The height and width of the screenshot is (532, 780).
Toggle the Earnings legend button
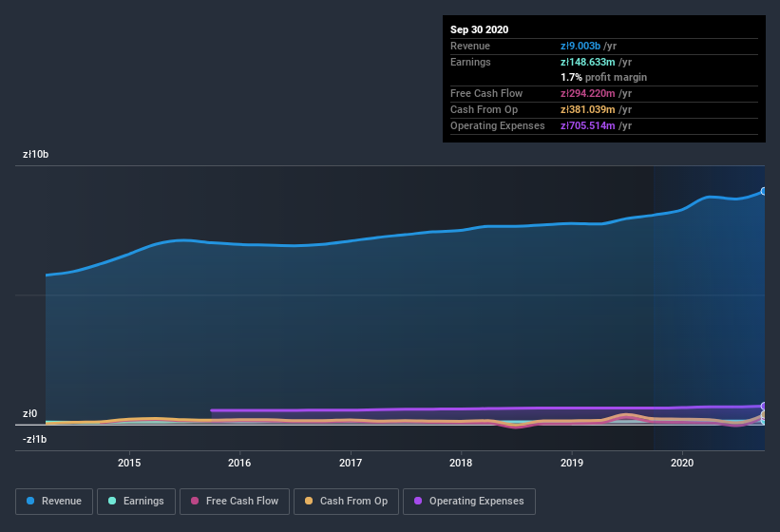(x=136, y=502)
